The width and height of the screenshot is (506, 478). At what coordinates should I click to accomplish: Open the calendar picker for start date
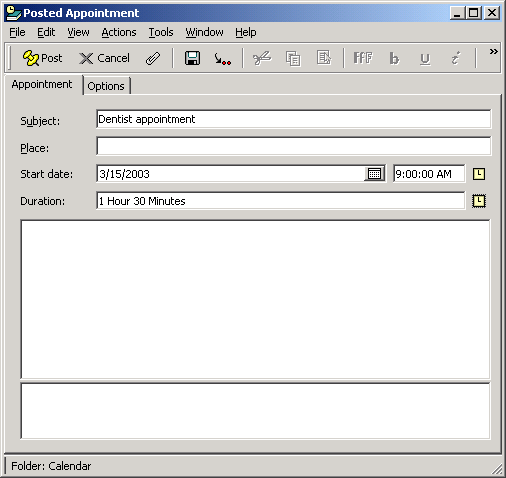[x=374, y=174]
